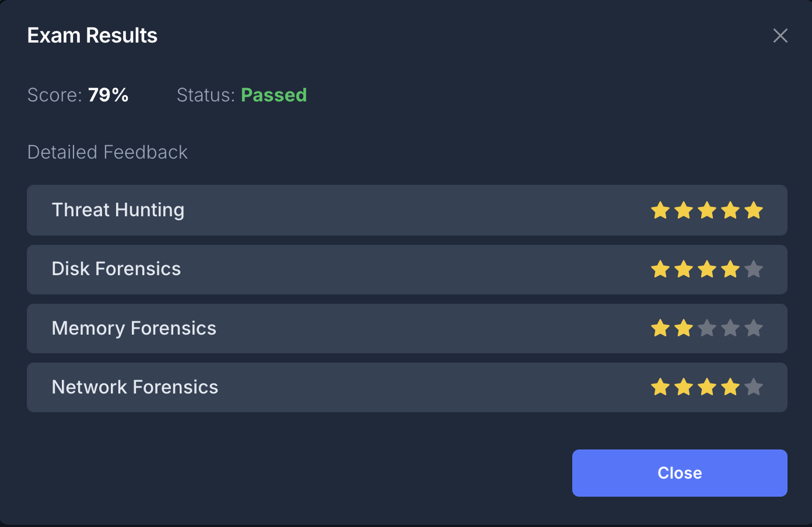Click the green Passed status text
812x527 pixels.
[274, 95]
